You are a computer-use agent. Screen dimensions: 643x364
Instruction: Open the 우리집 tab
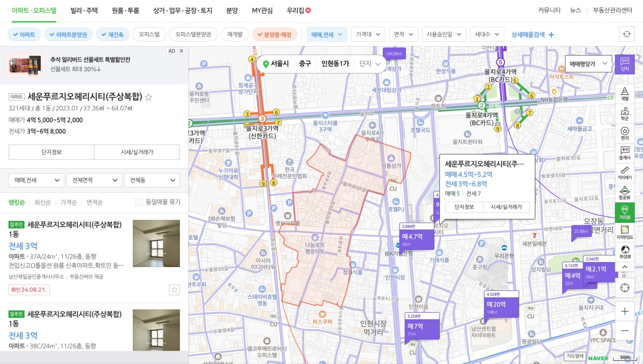coord(298,10)
